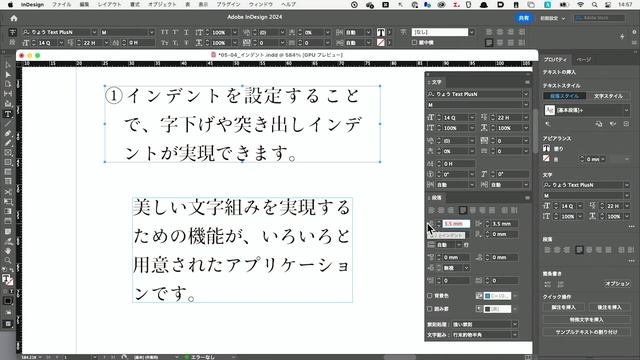Select the Scissors tool
This screenshot has width=640, height=360.
click(x=8, y=192)
